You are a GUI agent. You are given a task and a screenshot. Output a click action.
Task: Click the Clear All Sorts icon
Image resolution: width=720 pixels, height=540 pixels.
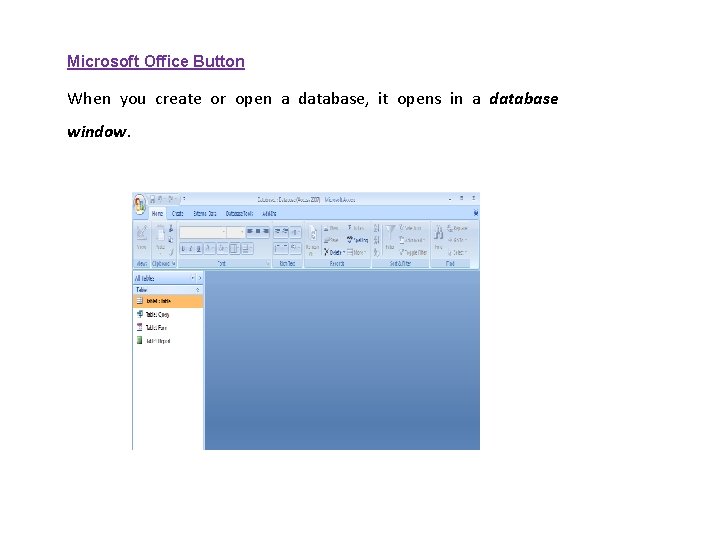click(377, 253)
